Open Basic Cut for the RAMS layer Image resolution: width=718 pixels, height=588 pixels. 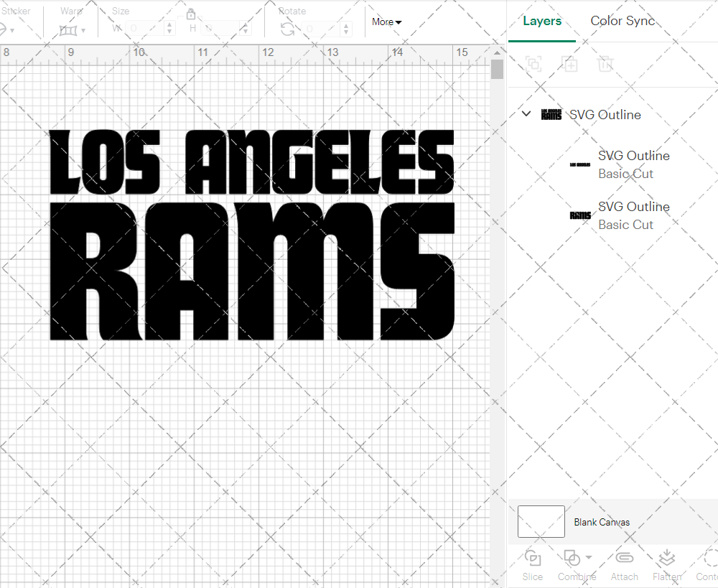(x=625, y=224)
